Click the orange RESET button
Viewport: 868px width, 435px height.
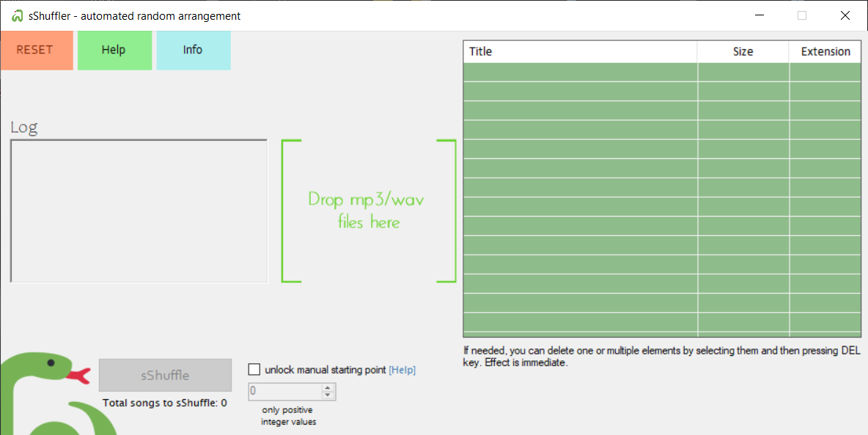point(37,51)
